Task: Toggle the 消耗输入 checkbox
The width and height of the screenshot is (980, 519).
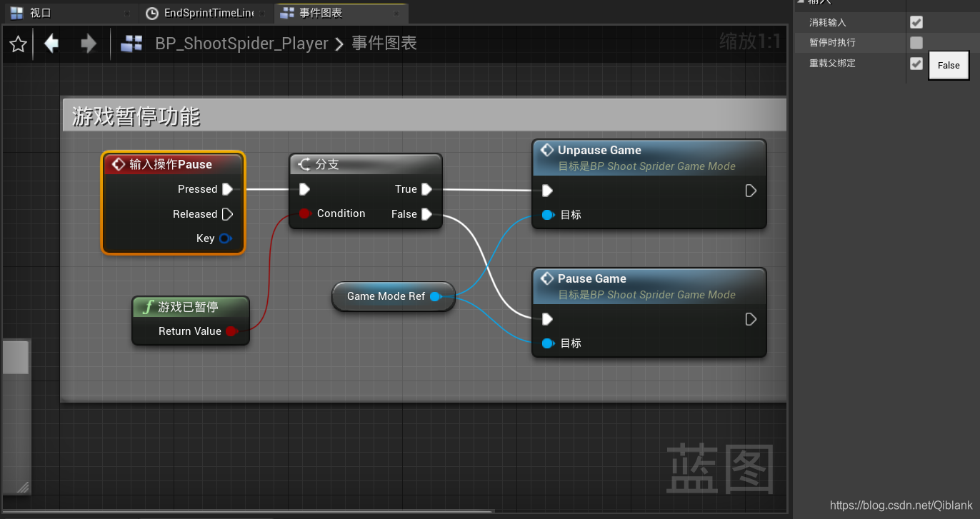Action: click(x=916, y=22)
